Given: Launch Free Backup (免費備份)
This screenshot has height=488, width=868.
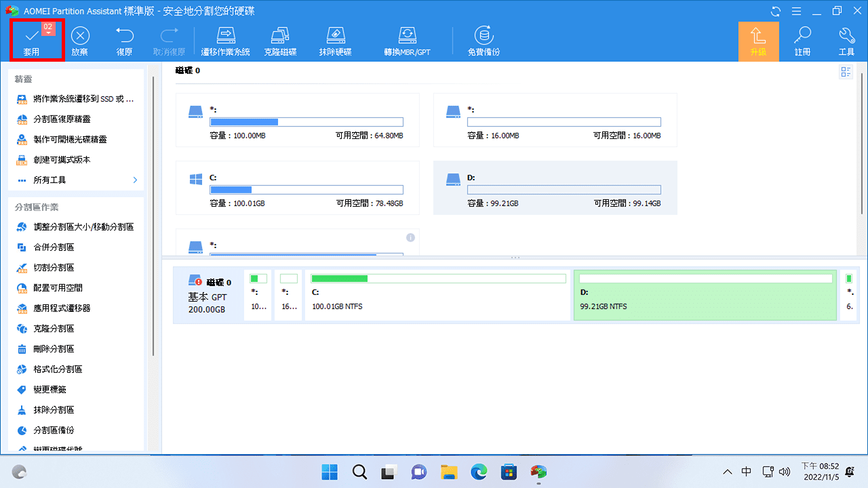Looking at the screenshot, I should (x=483, y=39).
